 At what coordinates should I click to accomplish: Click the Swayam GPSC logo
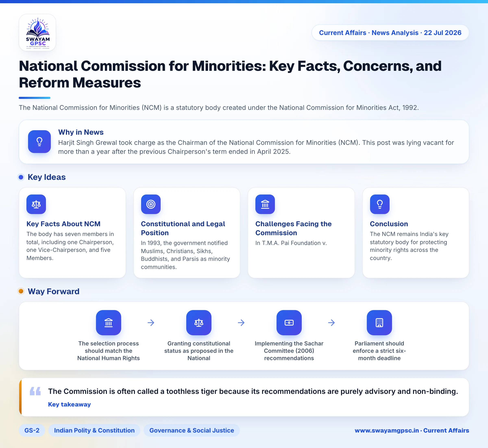(x=38, y=33)
